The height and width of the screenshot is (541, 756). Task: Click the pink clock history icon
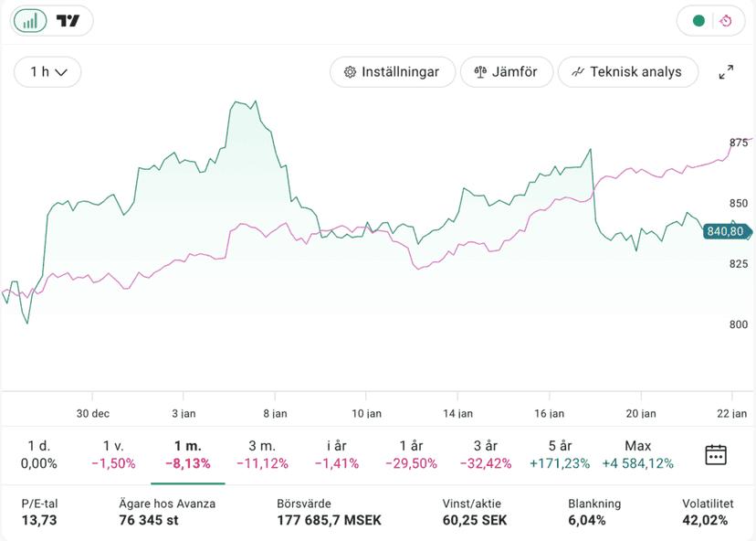(726, 21)
